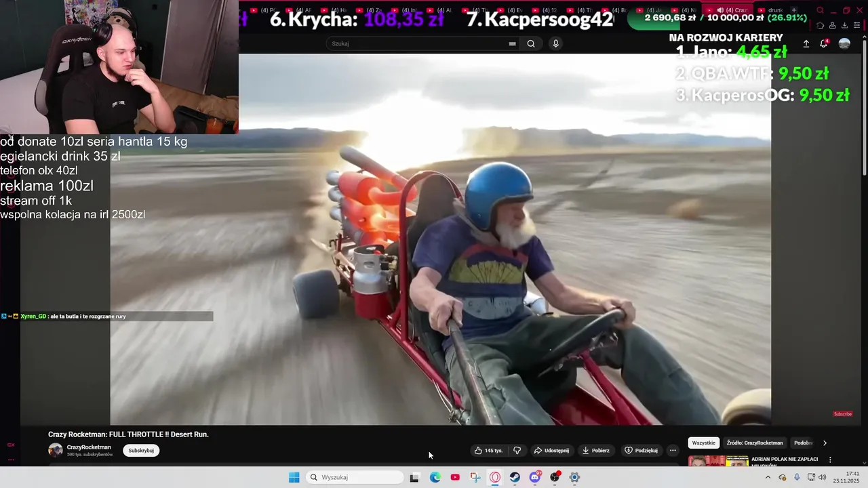868x488 pixels.
Task: Open more actions ellipsis next to Podziękuj
Action: click(673, 450)
